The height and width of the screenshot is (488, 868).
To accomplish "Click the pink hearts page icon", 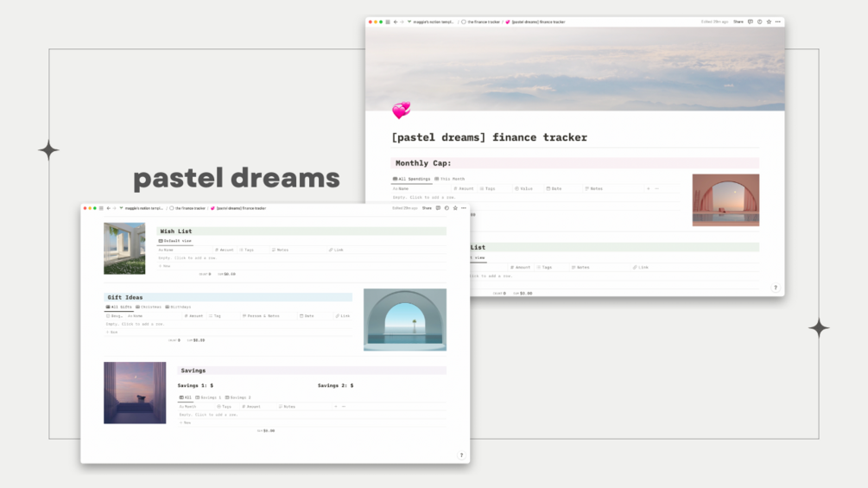I will tap(402, 110).
